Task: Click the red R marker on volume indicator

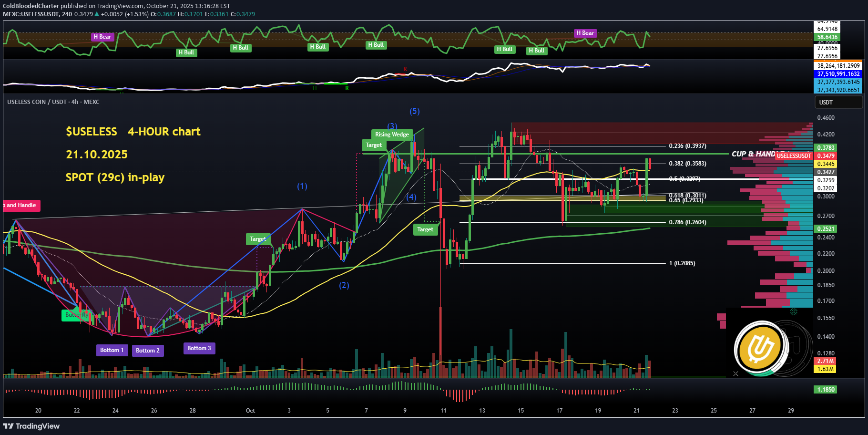Action: [405, 69]
